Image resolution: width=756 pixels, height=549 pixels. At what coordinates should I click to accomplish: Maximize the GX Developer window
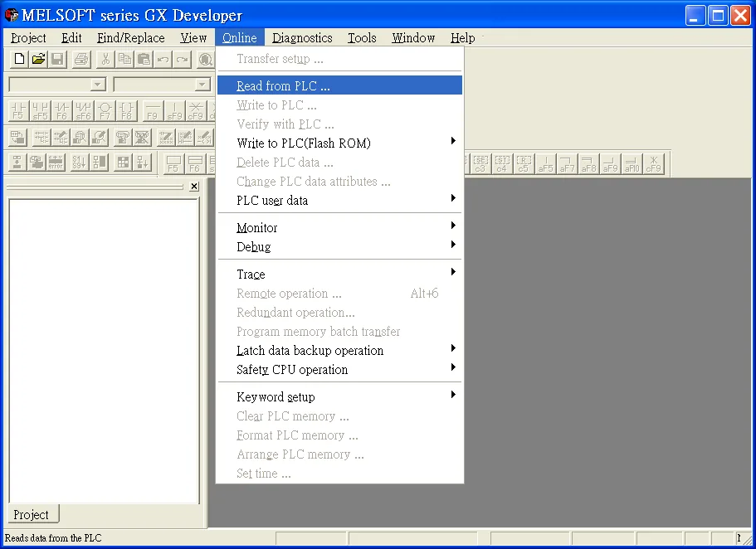718,16
